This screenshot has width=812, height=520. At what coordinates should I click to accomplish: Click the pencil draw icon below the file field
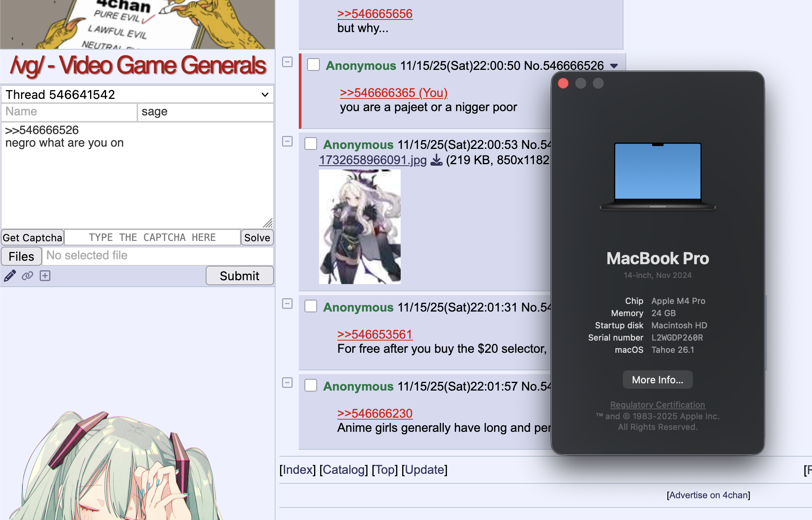tap(10, 276)
